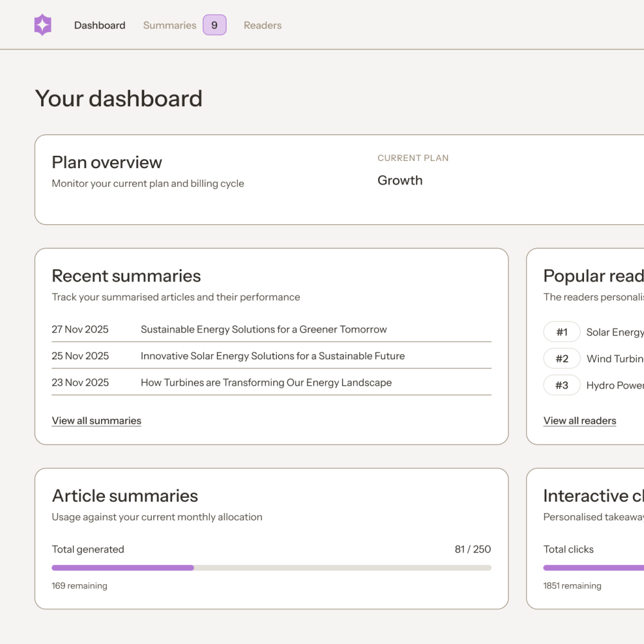Screen dimensions: 644x644
Task: Click the View all summaries link
Action: coord(97,421)
